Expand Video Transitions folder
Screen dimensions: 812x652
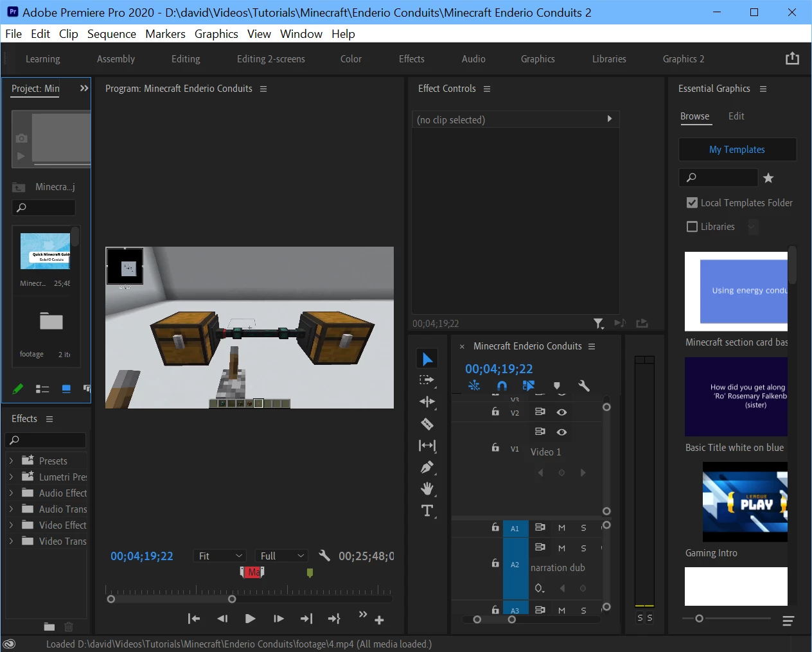click(11, 541)
